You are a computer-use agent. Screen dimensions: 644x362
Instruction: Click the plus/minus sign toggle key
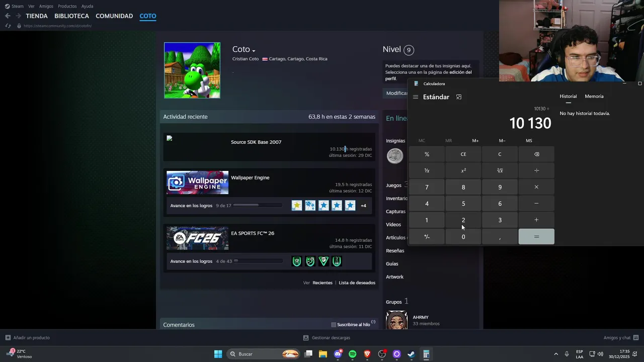point(427,237)
